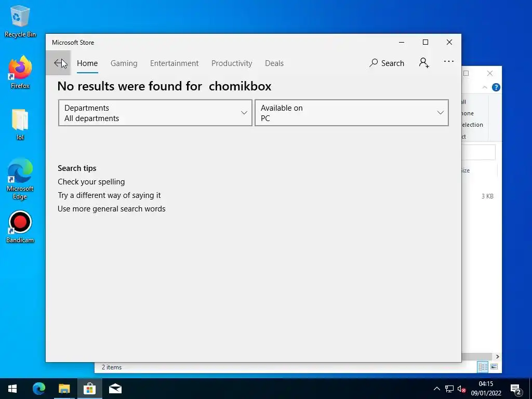Select the Productivity tab
532x399 pixels.
[x=232, y=63]
